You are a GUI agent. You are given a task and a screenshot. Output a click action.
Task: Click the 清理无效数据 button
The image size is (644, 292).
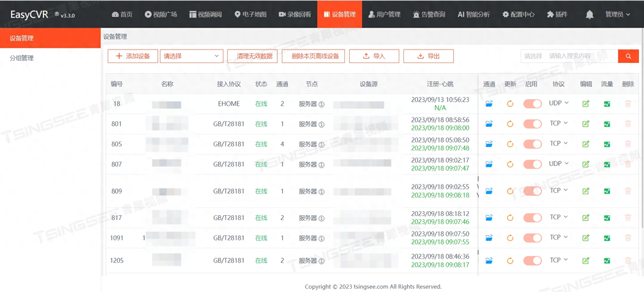tap(252, 56)
